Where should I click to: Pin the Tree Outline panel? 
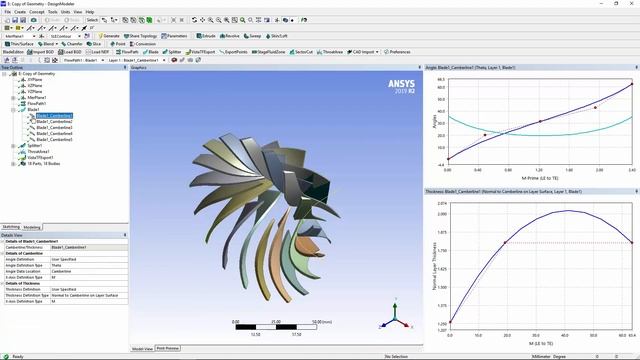pos(125,67)
